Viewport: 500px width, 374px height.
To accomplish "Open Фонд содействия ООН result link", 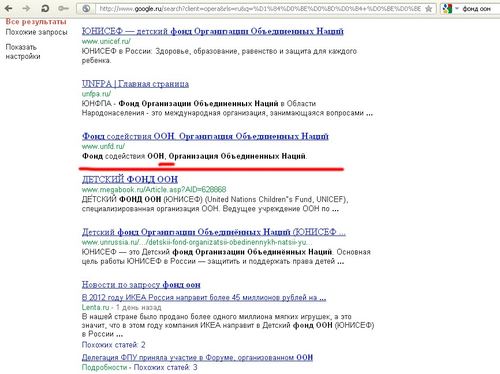I will pyautogui.click(x=205, y=136).
